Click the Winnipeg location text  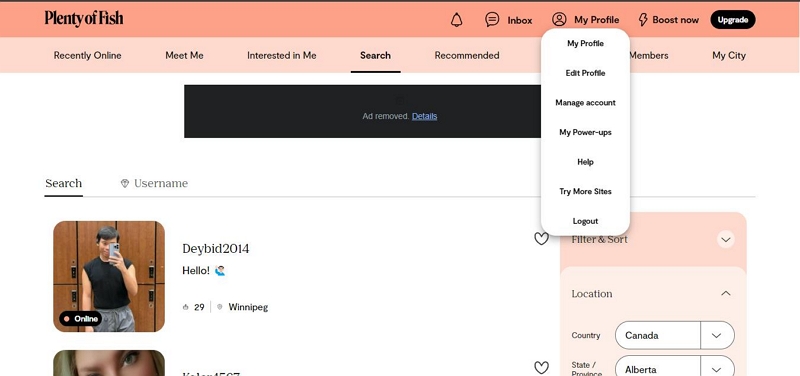[248, 307]
